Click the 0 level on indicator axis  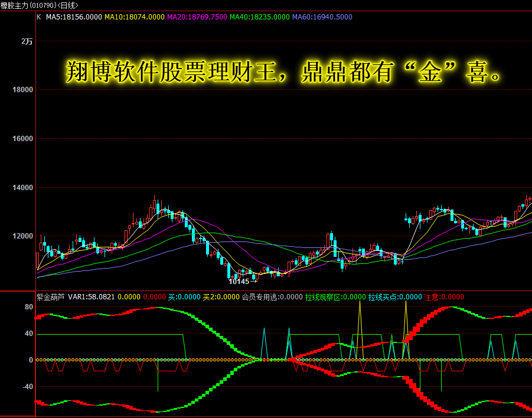(31, 360)
